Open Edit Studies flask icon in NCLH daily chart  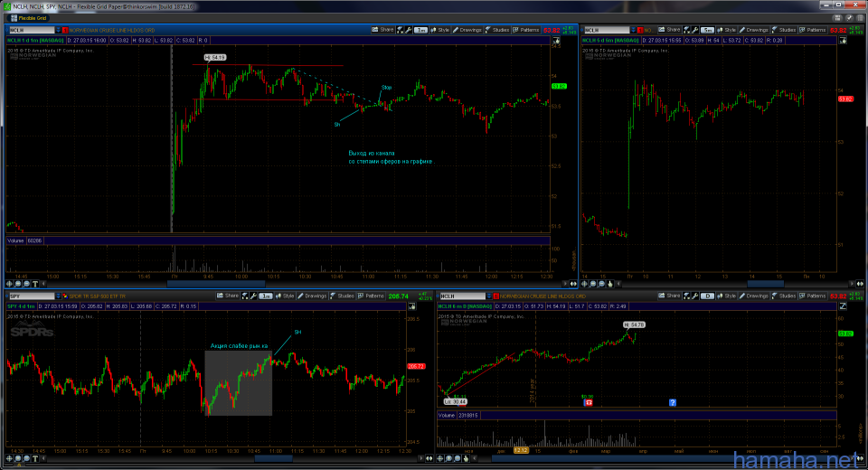[x=686, y=296]
